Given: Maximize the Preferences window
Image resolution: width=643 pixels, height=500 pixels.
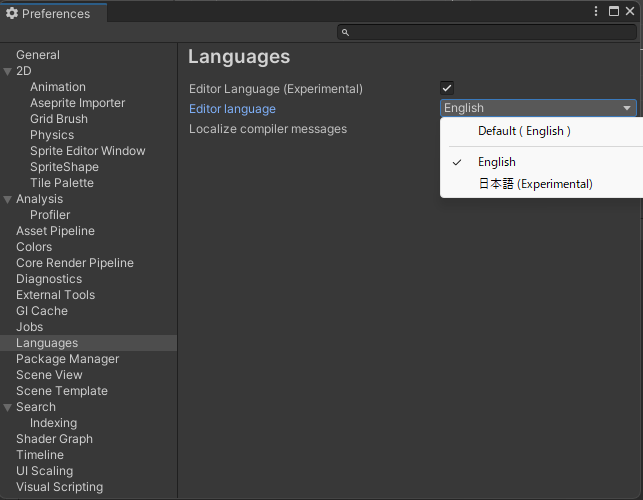Looking at the screenshot, I should coord(613,11).
